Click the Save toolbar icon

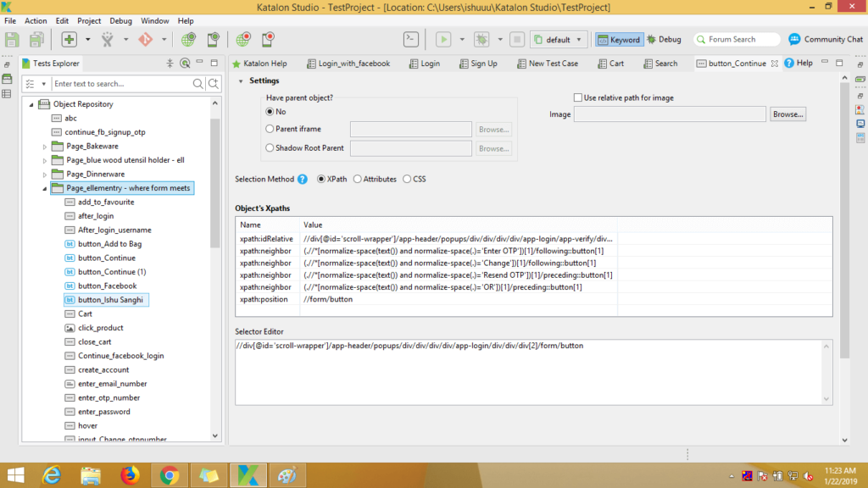tap(12, 39)
